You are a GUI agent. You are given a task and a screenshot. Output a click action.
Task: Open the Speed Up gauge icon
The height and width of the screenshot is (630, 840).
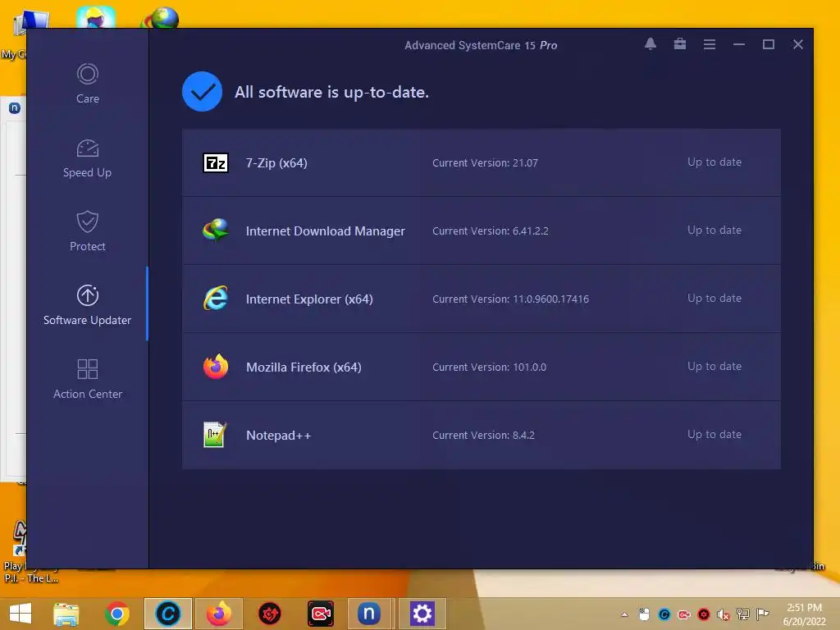(87, 148)
